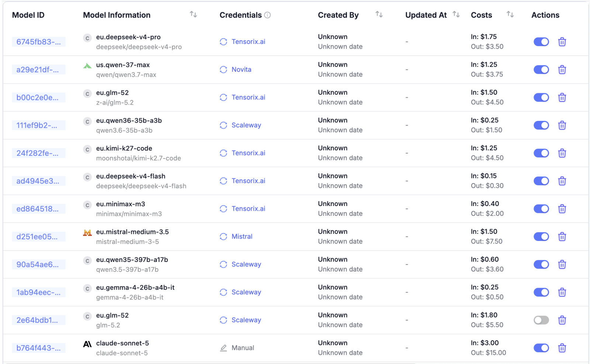The width and height of the screenshot is (590, 364).
Task: Open model ID 111ef9b2 link
Action: [x=39, y=125]
